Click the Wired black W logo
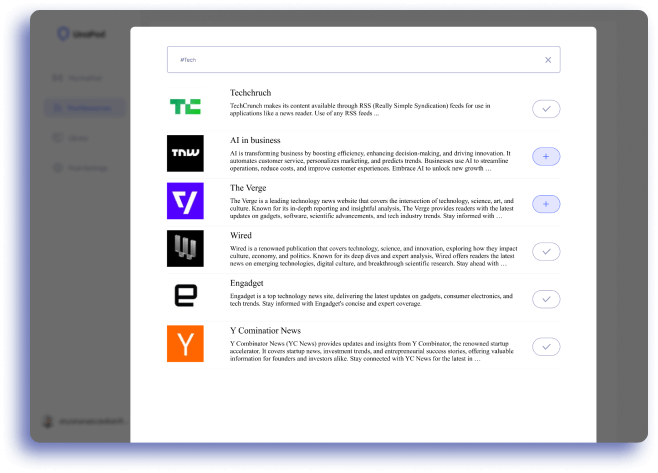Viewport: 658px width, 473px height. click(x=185, y=248)
